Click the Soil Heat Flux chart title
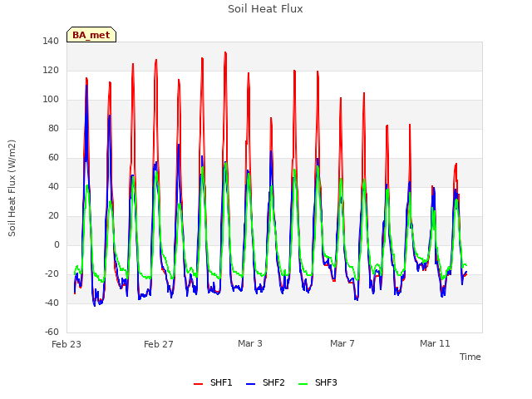 [265, 9]
